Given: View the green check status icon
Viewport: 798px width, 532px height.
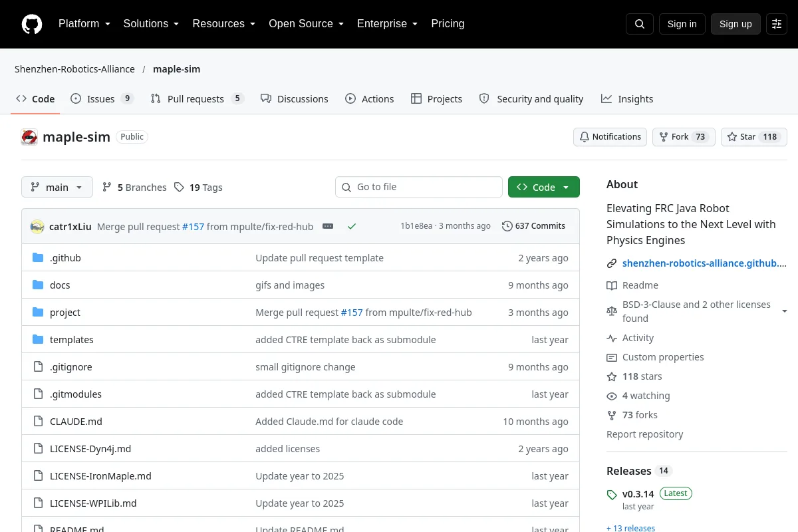Looking at the screenshot, I should (352, 226).
